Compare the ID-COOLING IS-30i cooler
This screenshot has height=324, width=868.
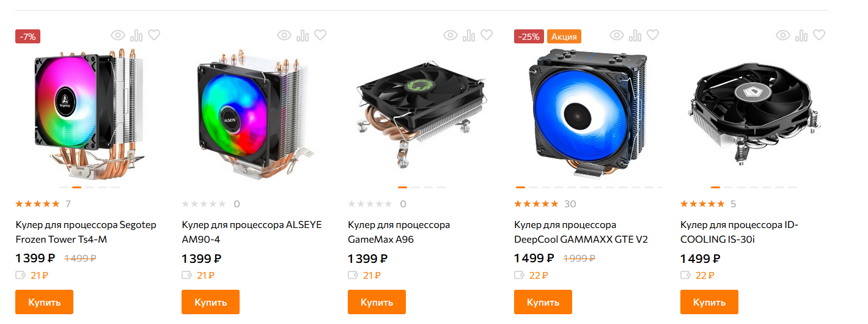801,35
